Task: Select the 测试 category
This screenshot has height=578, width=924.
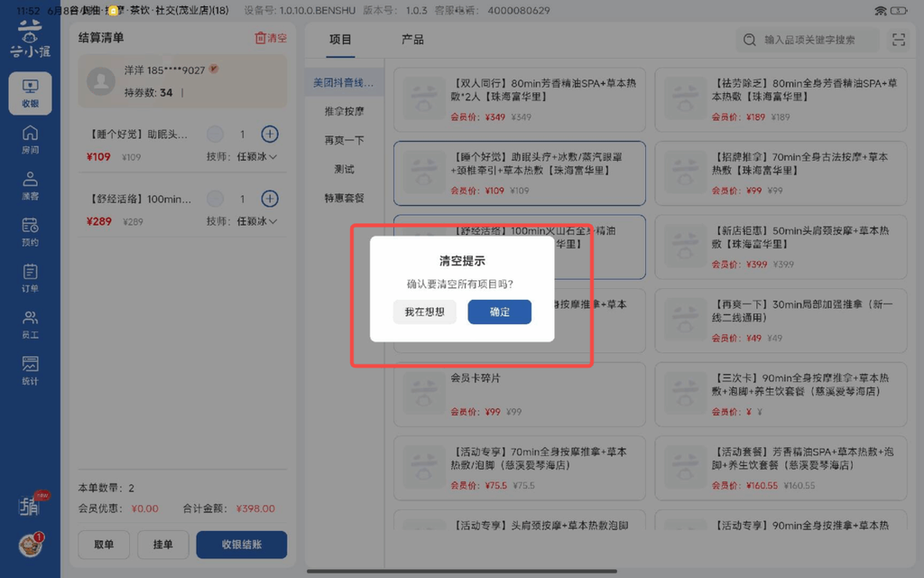Action: (344, 169)
